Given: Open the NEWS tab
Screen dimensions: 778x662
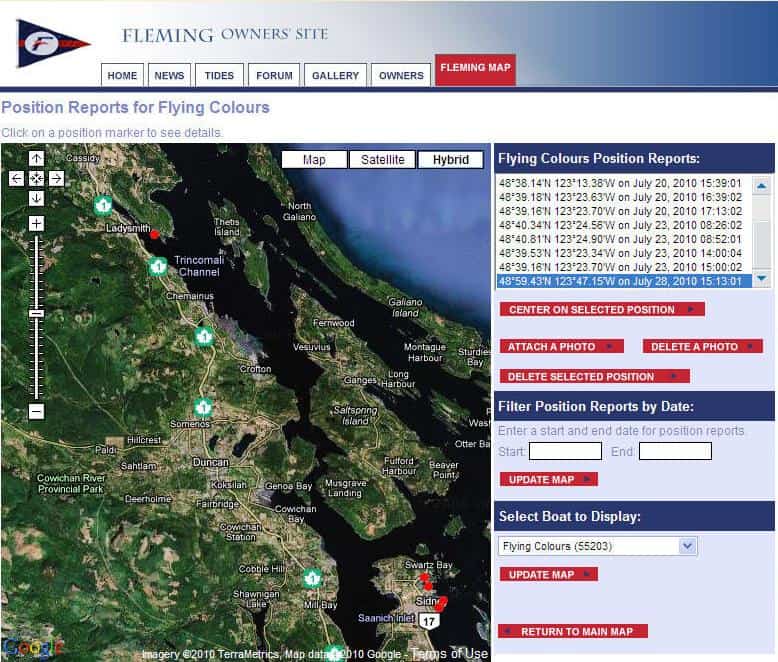Looking at the screenshot, I should pos(169,75).
